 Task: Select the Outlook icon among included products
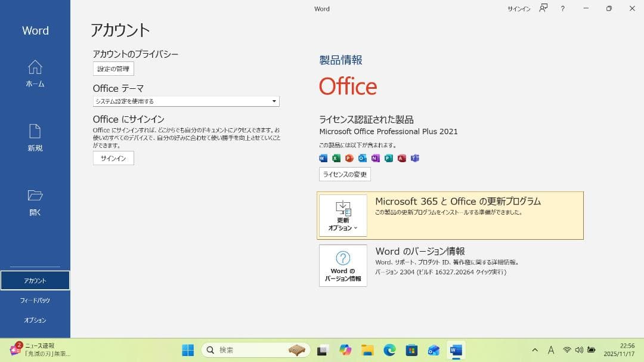coord(362,158)
